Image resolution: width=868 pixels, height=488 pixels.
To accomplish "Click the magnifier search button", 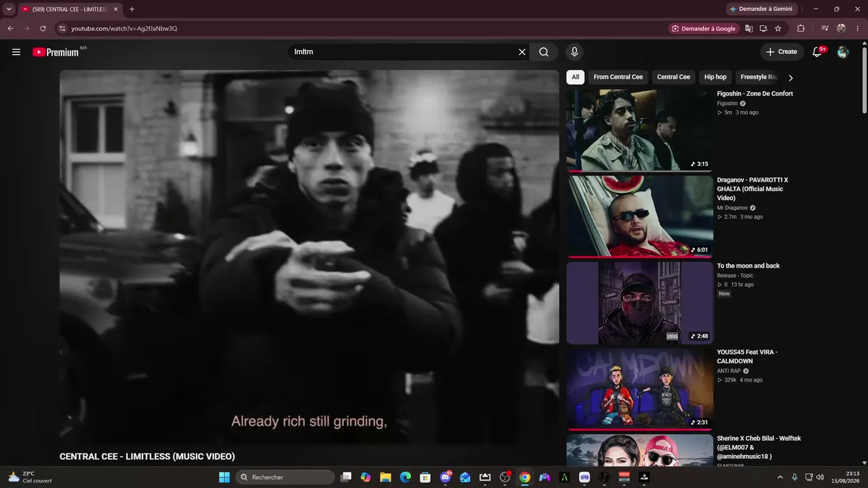I will [544, 52].
